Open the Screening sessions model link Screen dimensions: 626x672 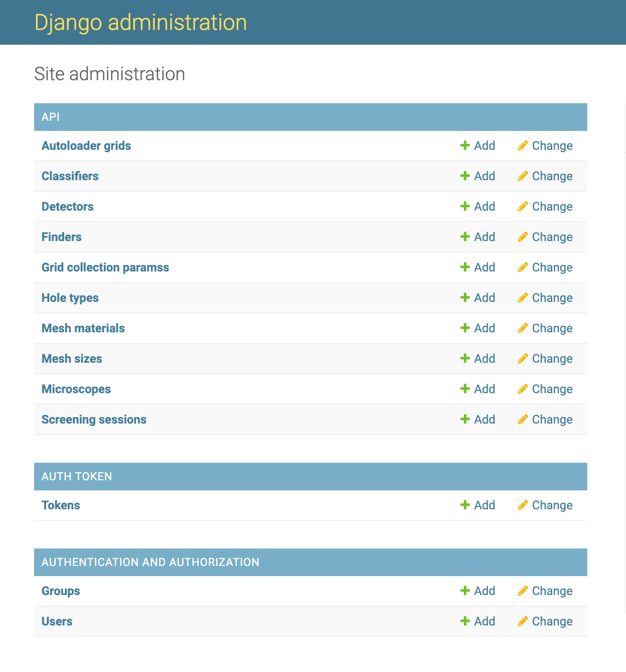pyautogui.click(x=94, y=419)
